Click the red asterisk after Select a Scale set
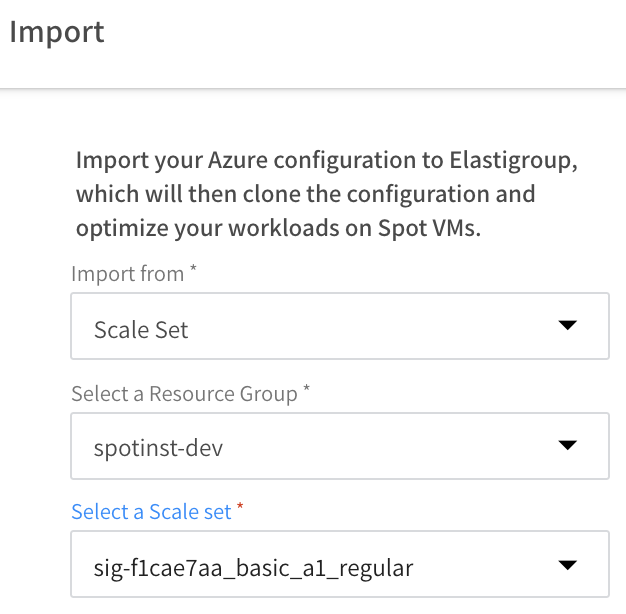The width and height of the screenshot is (626, 614). pos(240,510)
